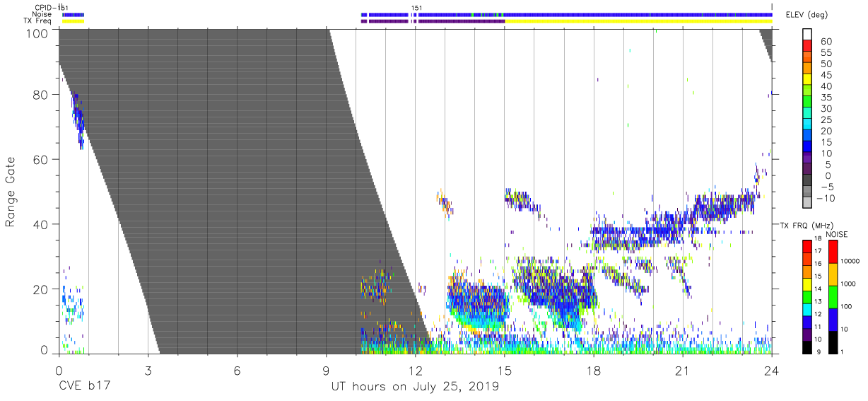This screenshot has height=401, width=868.
Task: Pick the red ELEV swatch between 55 and 60
Action: tap(807, 47)
